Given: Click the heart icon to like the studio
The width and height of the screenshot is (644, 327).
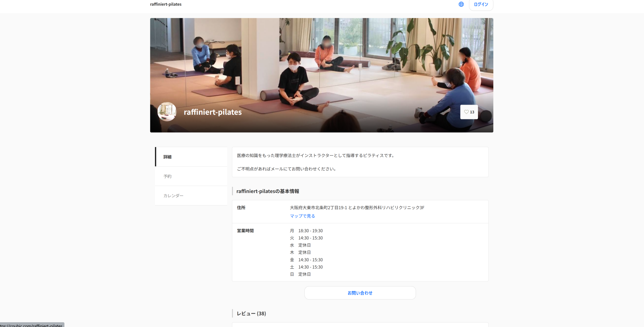Looking at the screenshot, I should tap(466, 112).
